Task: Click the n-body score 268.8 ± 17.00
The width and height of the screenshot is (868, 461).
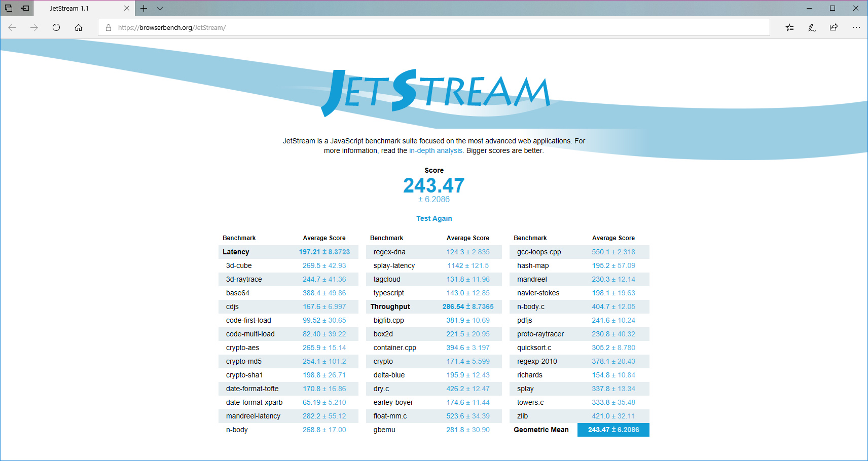Action: 324,430
